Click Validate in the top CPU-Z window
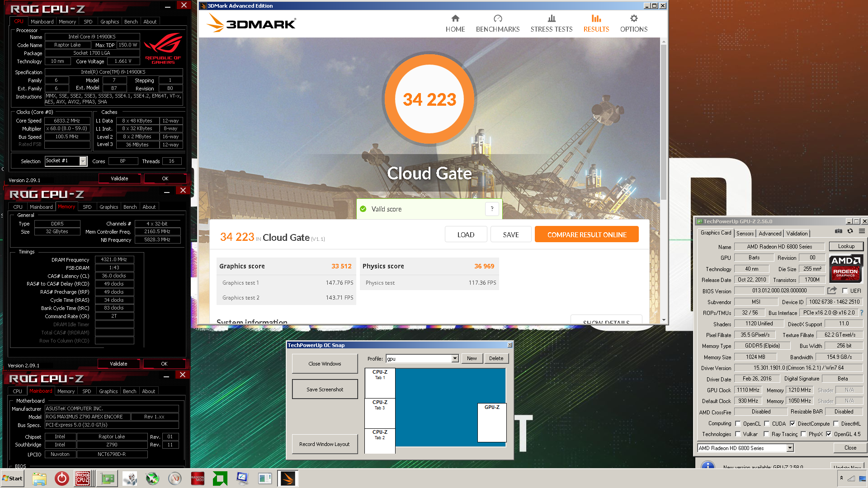 (x=119, y=178)
